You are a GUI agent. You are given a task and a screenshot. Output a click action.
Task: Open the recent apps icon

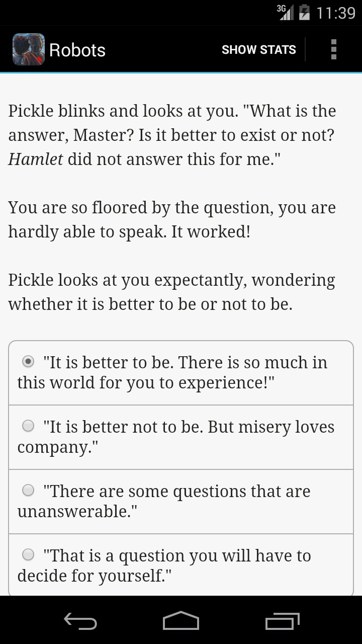283,621
